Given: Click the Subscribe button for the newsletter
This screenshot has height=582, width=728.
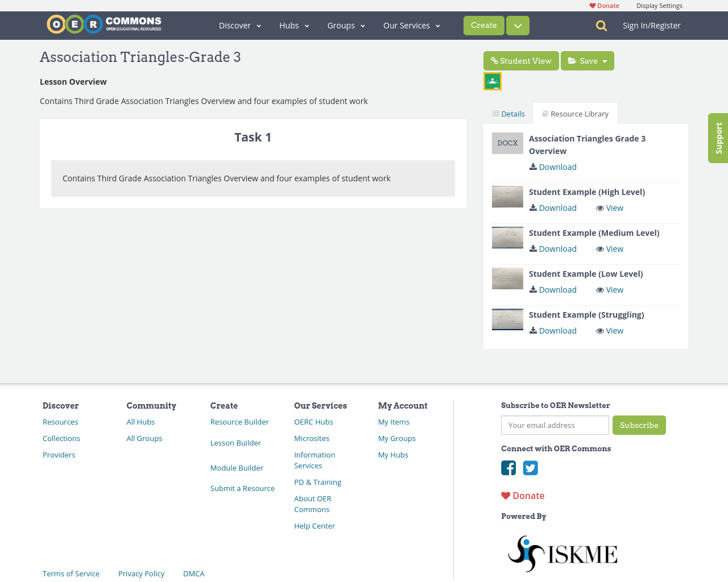Looking at the screenshot, I should click(639, 425).
